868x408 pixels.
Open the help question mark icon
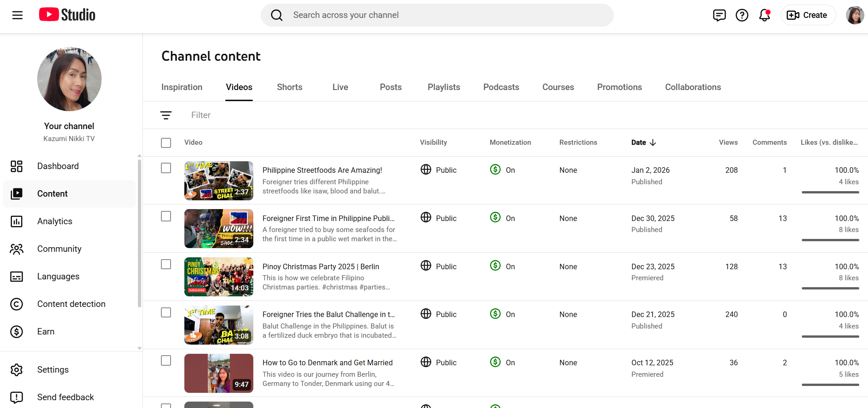pyautogui.click(x=742, y=15)
